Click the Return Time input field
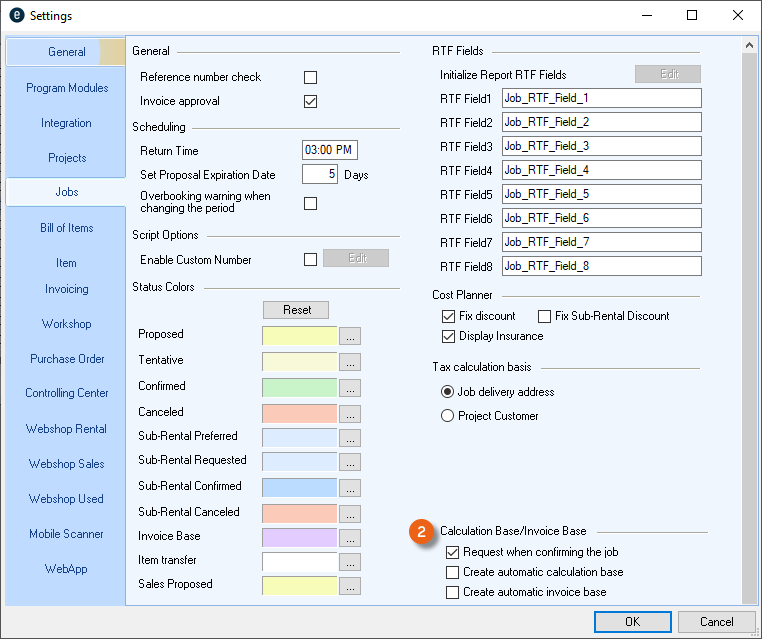The height and width of the screenshot is (639, 762). [x=329, y=150]
